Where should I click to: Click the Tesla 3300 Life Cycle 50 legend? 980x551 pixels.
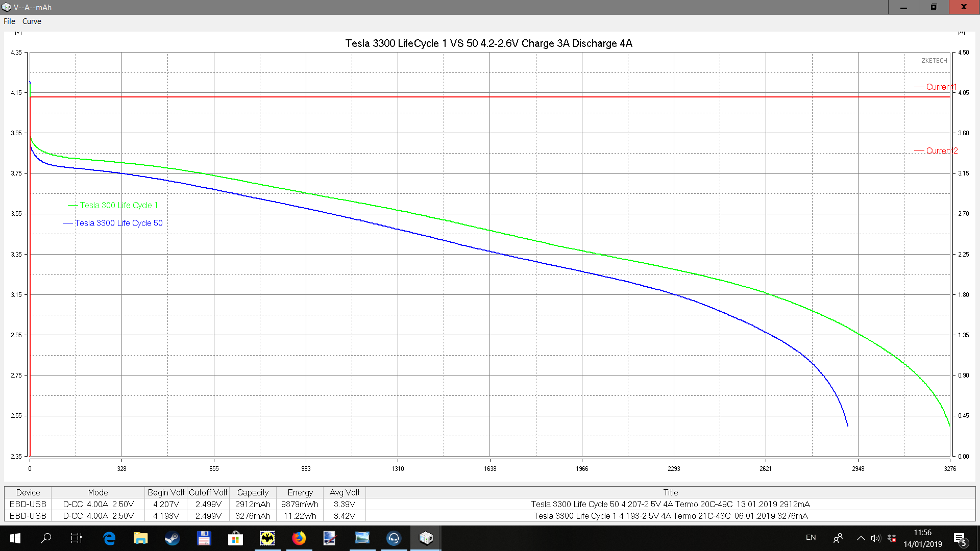pyautogui.click(x=118, y=223)
